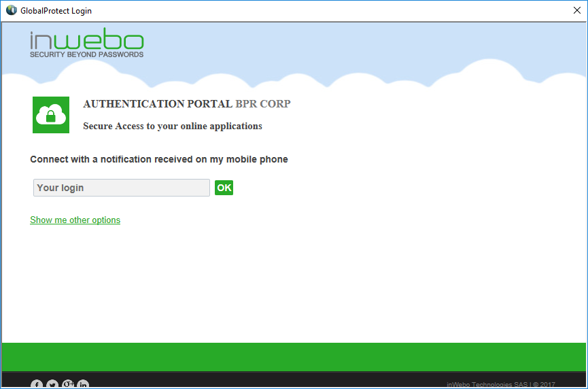Screen dimensions: 588x389
Task: Focus the 'Your login' input field
Action: click(x=121, y=188)
